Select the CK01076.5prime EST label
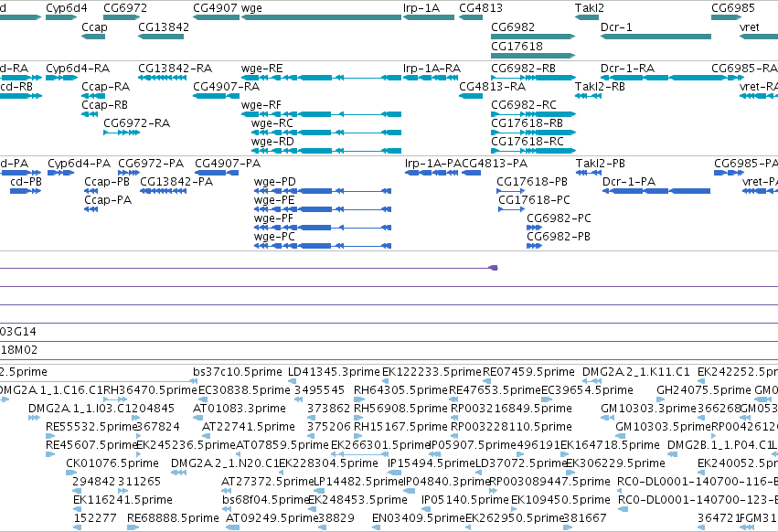This screenshot has width=778, height=532. click(x=112, y=463)
